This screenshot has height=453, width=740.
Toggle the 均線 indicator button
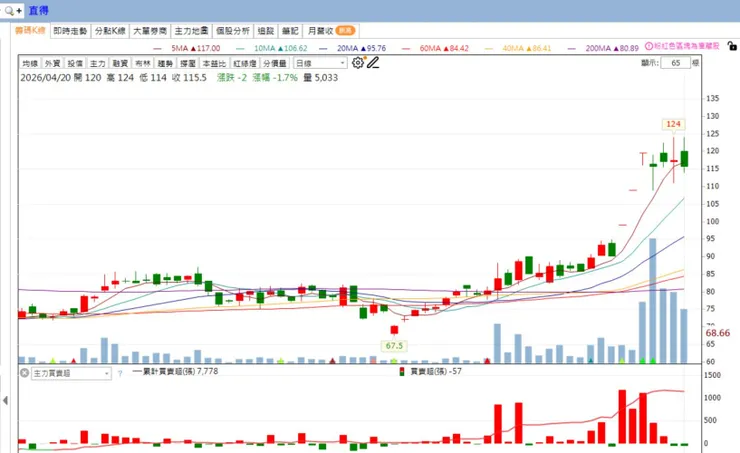[x=30, y=63]
